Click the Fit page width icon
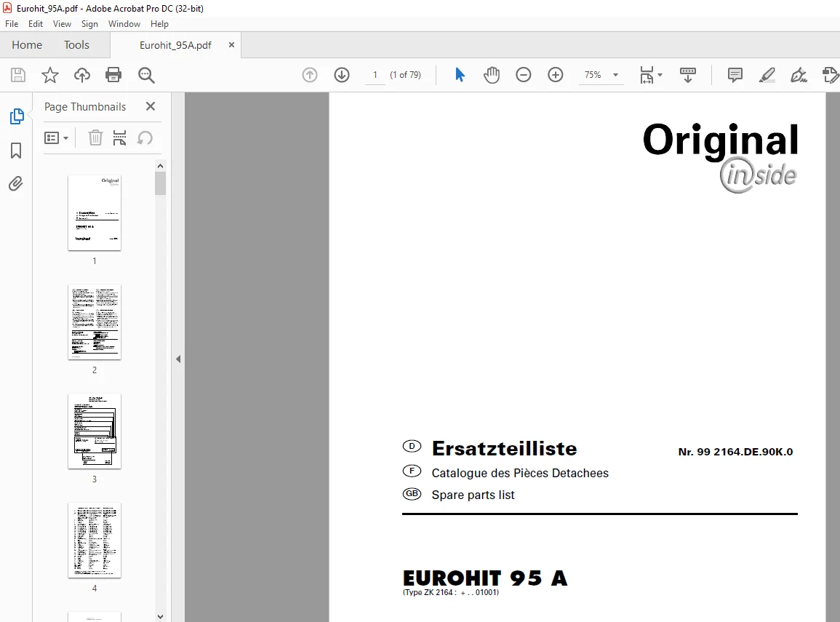This screenshot has height=622, width=840. tap(647, 75)
